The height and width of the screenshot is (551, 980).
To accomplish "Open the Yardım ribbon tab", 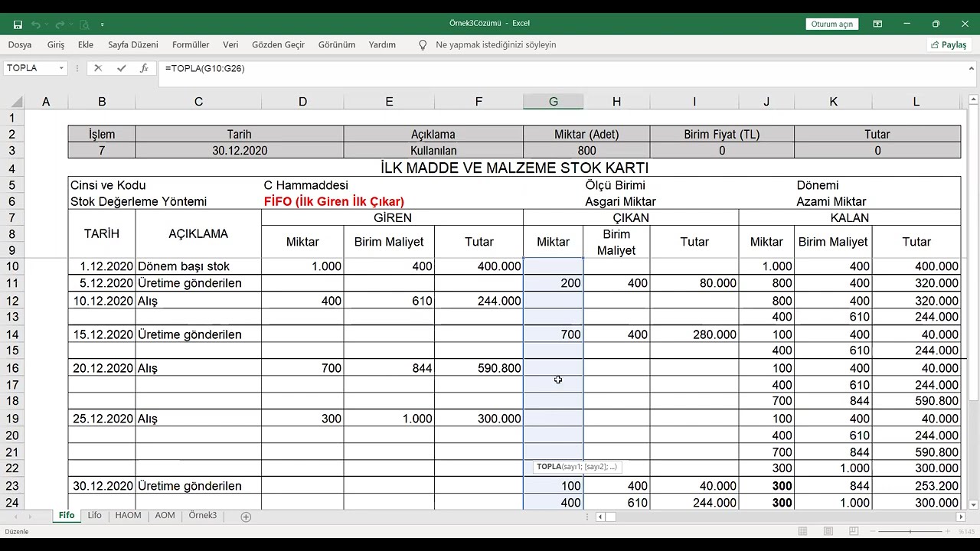I will (x=382, y=45).
